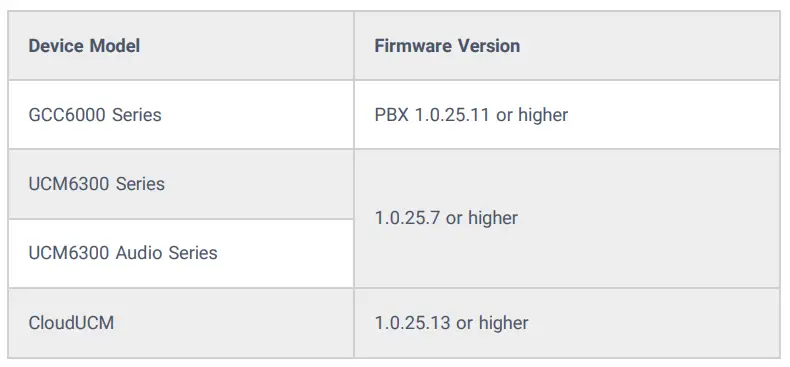Click the "GCC6000" model number text
This screenshot has height=367, width=790.
point(67,115)
